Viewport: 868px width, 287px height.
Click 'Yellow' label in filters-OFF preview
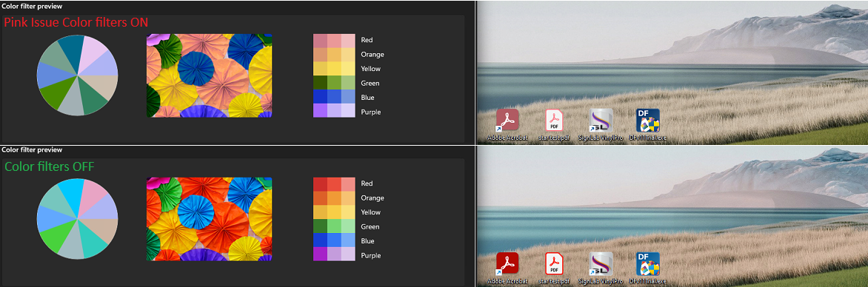click(x=370, y=212)
